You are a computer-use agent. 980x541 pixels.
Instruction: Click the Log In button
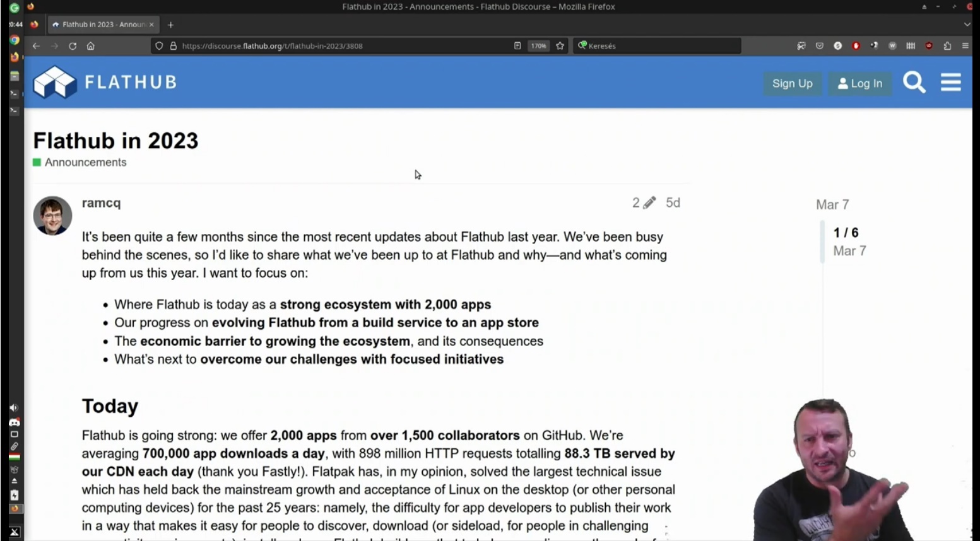(x=859, y=83)
